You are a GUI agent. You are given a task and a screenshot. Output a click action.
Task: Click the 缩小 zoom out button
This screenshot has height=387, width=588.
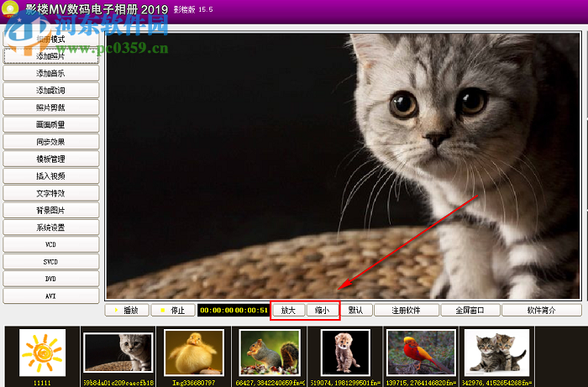(322, 311)
